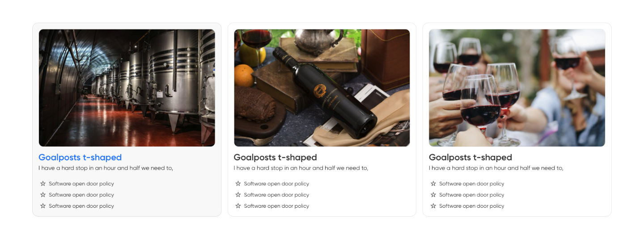Click first star icon in the wine glasses card
This screenshot has height=240, width=644.
coord(433,184)
